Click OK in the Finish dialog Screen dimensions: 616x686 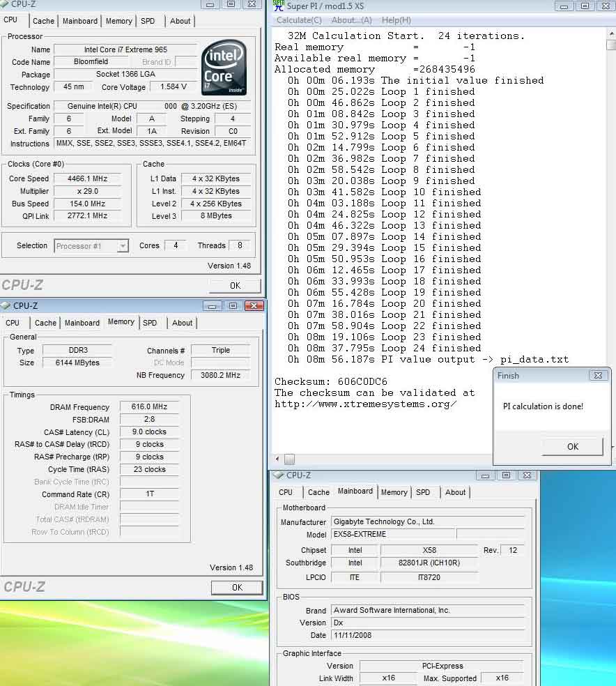coord(573,447)
